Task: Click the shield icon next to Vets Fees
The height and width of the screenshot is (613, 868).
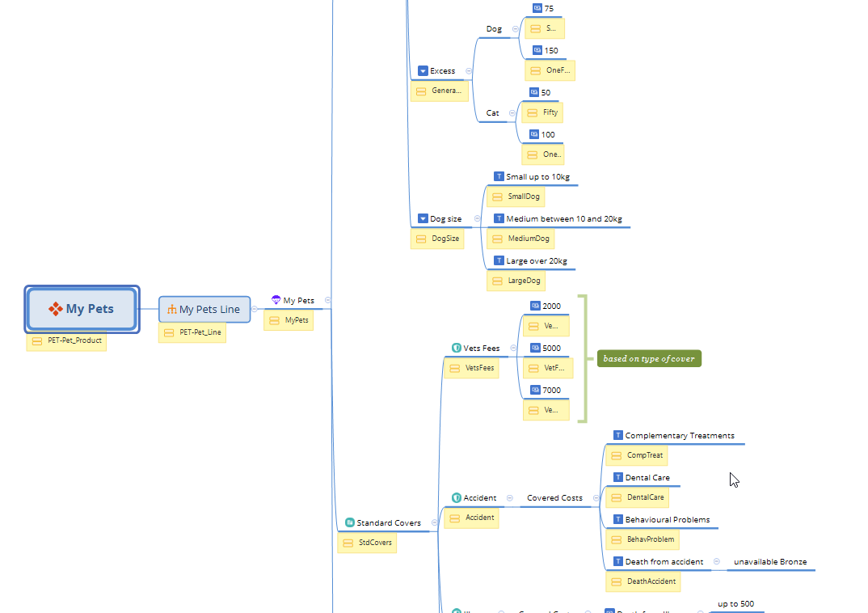Action: coord(457,349)
